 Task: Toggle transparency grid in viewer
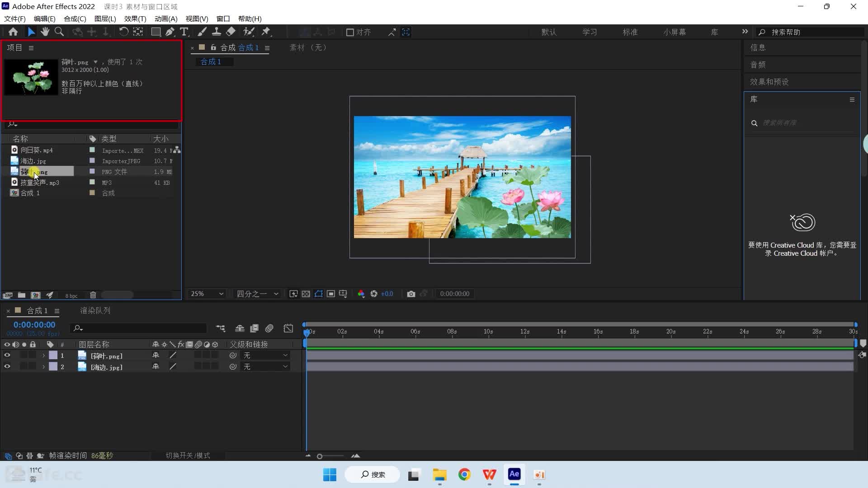pos(306,294)
